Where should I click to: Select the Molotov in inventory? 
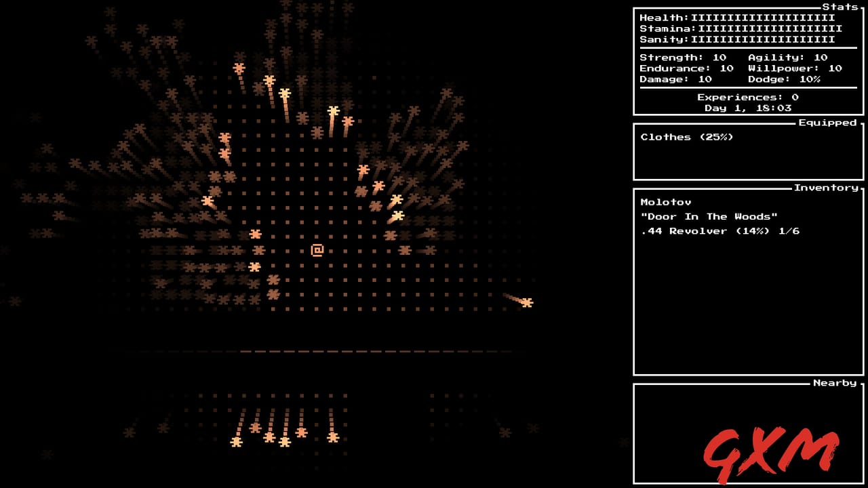665,202
